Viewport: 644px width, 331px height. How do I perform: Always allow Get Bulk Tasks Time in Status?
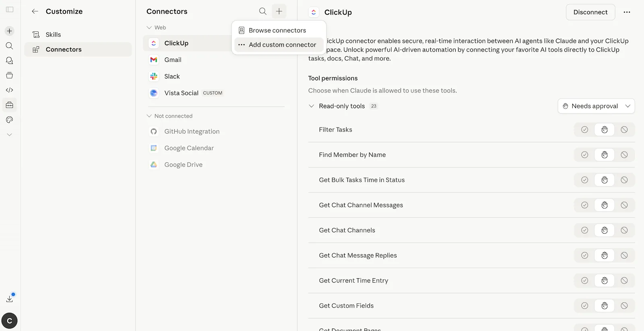pyautogui.click(x=584, y=180)
